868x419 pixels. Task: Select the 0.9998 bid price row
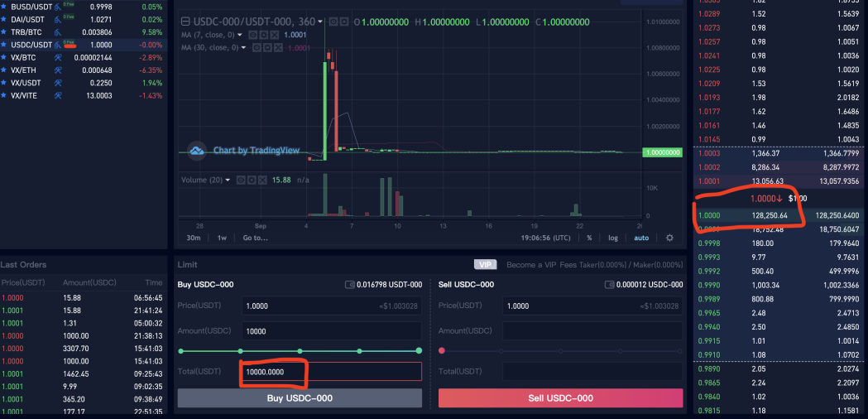pos(780,243)
